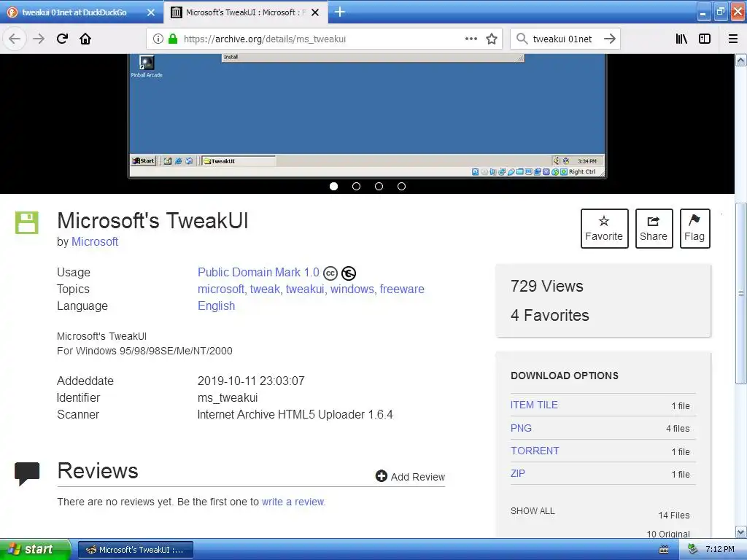The image size is (747, 560).
Task: Click the vertical scrollbar up arrow
Action: point(741,60)
